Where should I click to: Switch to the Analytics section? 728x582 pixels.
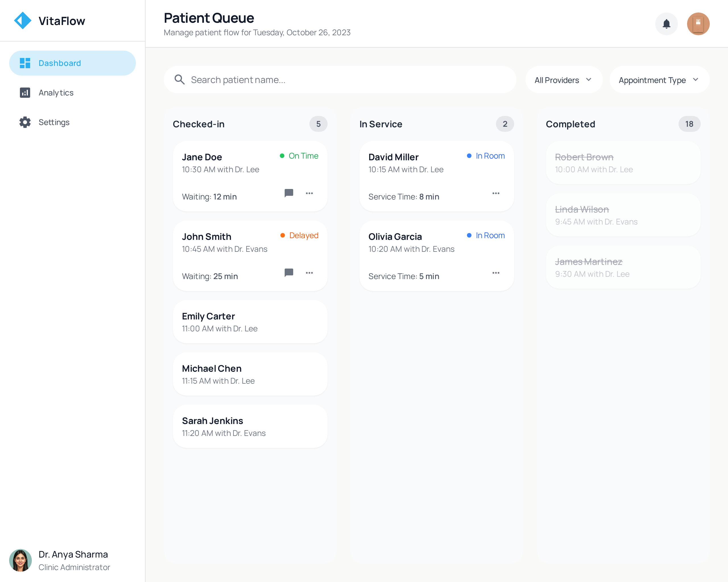tap(56, 92)
